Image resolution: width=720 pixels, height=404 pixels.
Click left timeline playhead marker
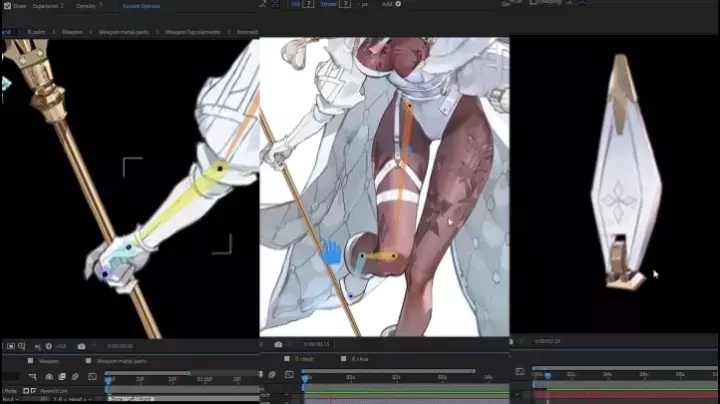pos(108,380)
